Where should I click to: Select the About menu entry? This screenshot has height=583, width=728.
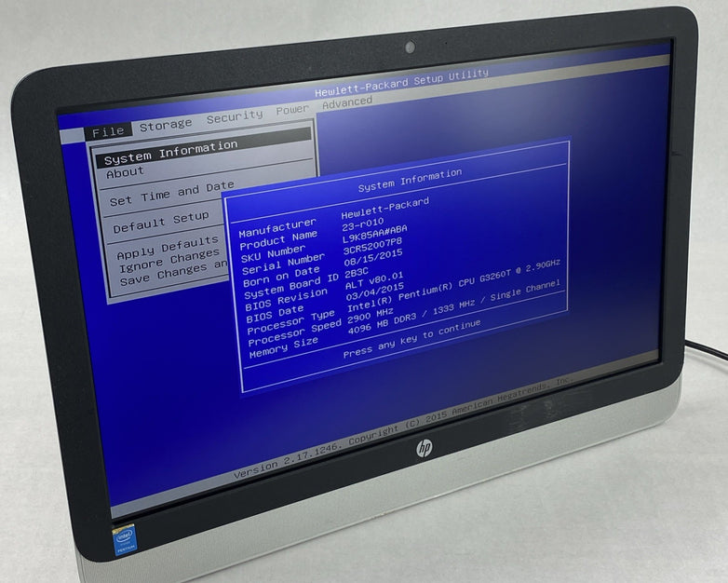pyautogui.click(x=125, y=173)
